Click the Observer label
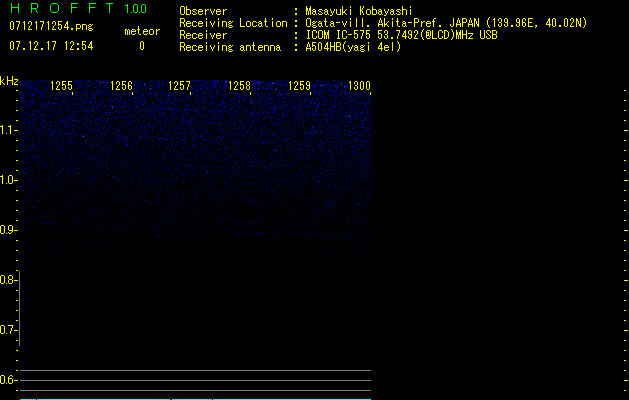 pos(203,11)
